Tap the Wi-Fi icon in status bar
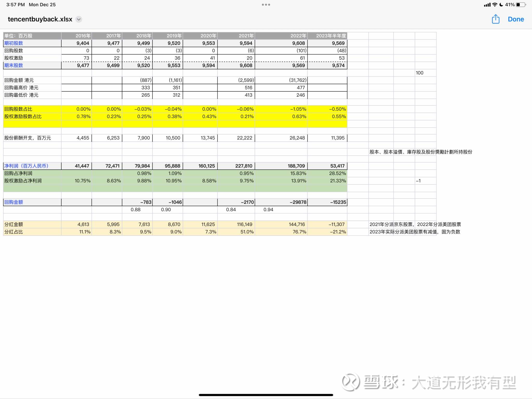This screenshot has height=399, width=532. point(495,5)
